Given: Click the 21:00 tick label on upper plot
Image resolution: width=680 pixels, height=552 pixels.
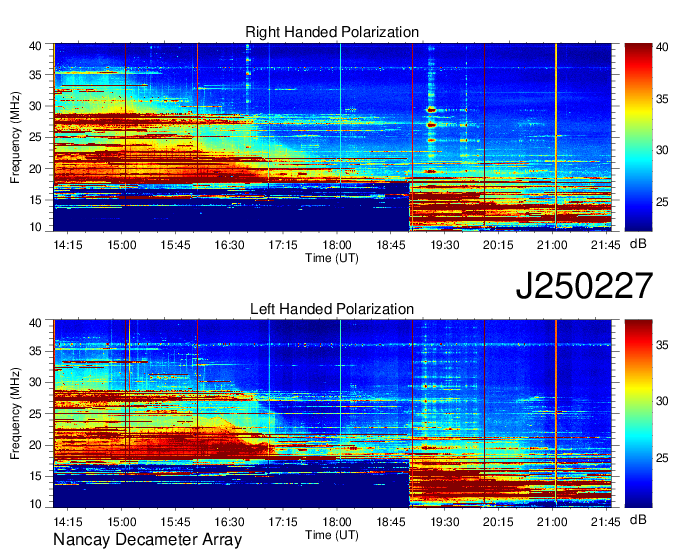Looking at the screenshot, I should pyautogui.click(x=552, y=245).
